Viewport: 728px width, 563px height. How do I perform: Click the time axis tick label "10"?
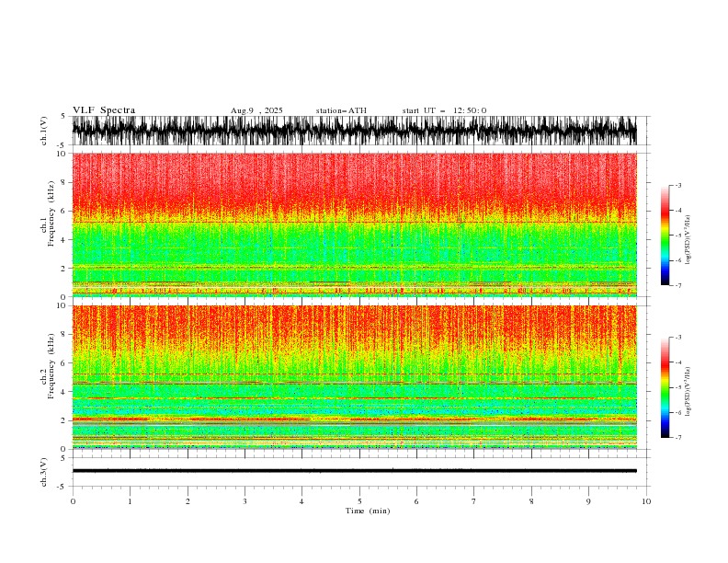click(x=646, y=501)
